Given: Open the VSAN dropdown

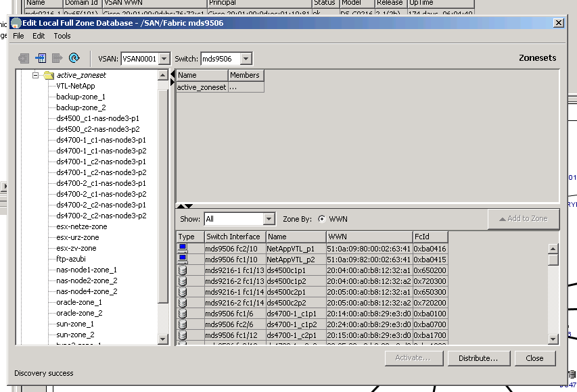Looking at the screenshot, I should [x=164, y=59].
